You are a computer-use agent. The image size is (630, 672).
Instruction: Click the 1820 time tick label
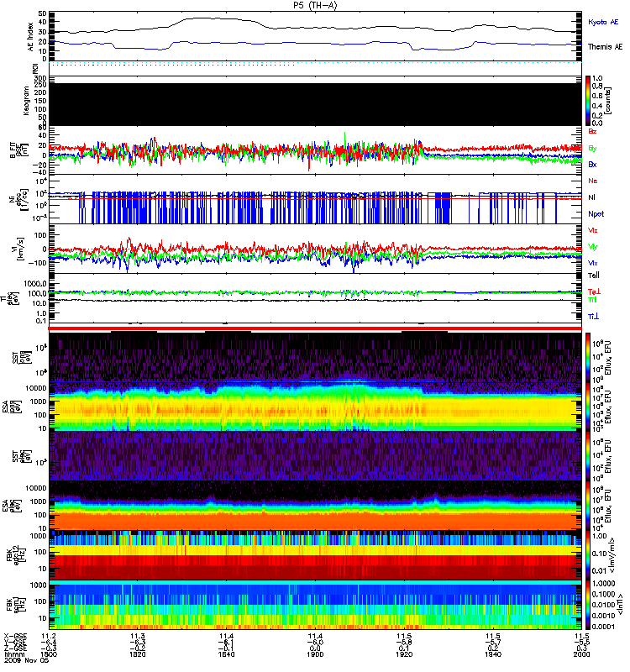point(137,654)
